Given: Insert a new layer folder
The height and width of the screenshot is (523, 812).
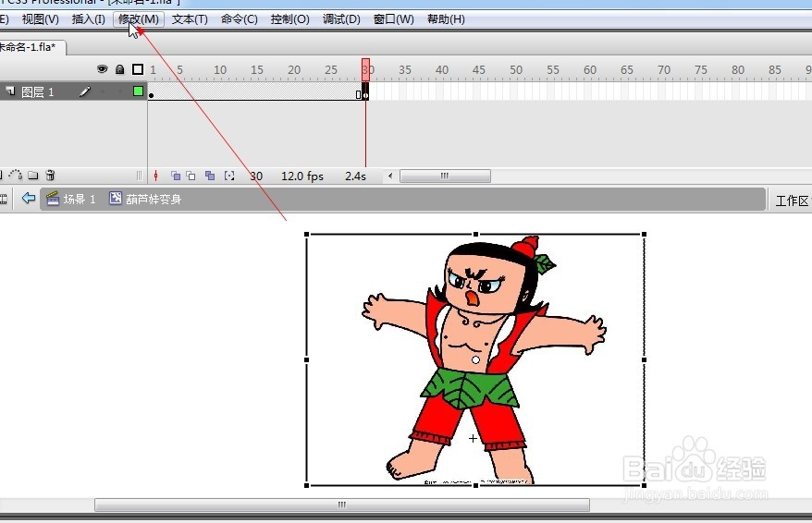Looking at the screenshot, I should (33, 176).
